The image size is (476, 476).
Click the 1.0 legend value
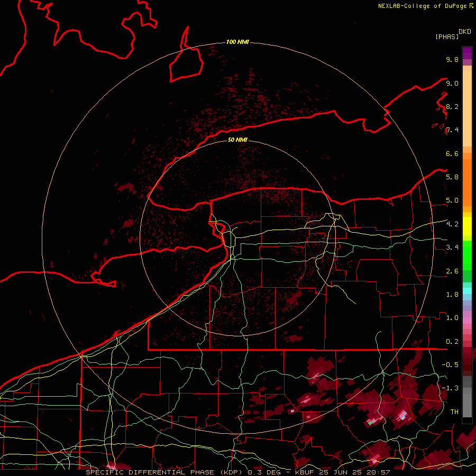click(452, 318)
